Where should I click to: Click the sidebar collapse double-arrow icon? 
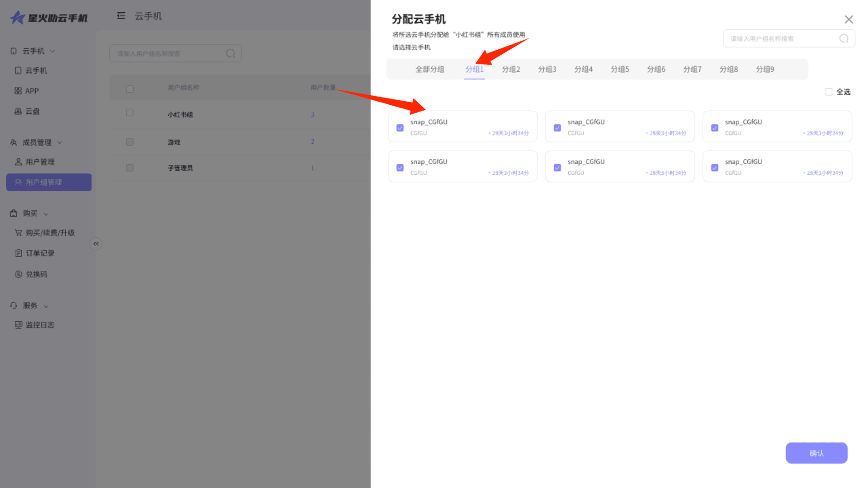(96, 244)
